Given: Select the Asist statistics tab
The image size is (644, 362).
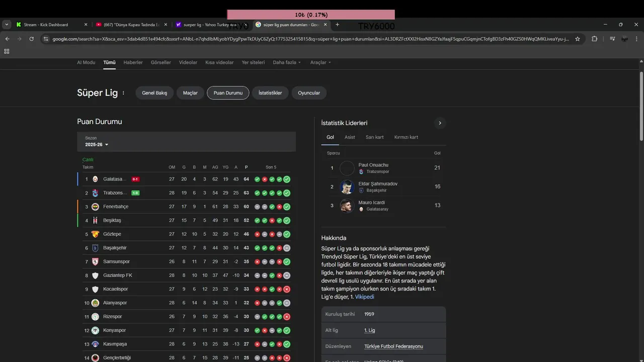Looking at the screenshot, I should (x=350, y=137).
